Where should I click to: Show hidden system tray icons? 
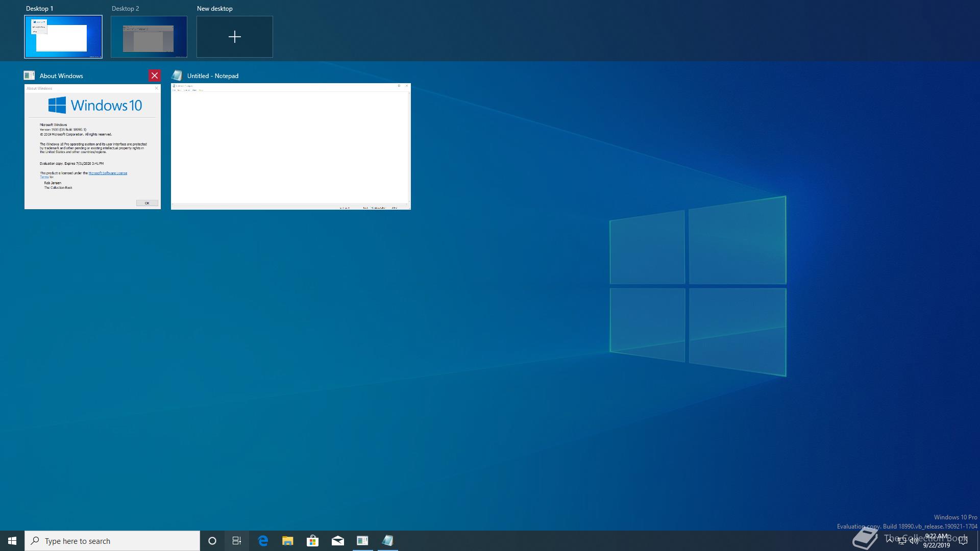coord(890,541)
